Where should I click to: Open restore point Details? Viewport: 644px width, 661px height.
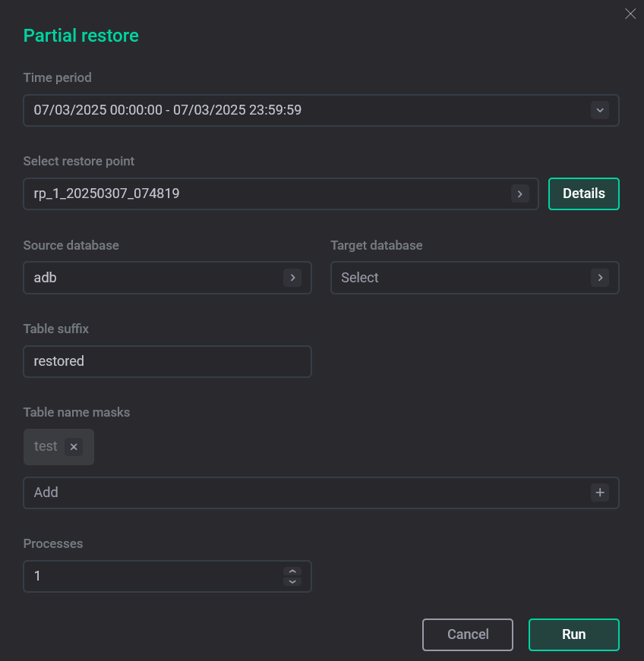tap(584, 194)
